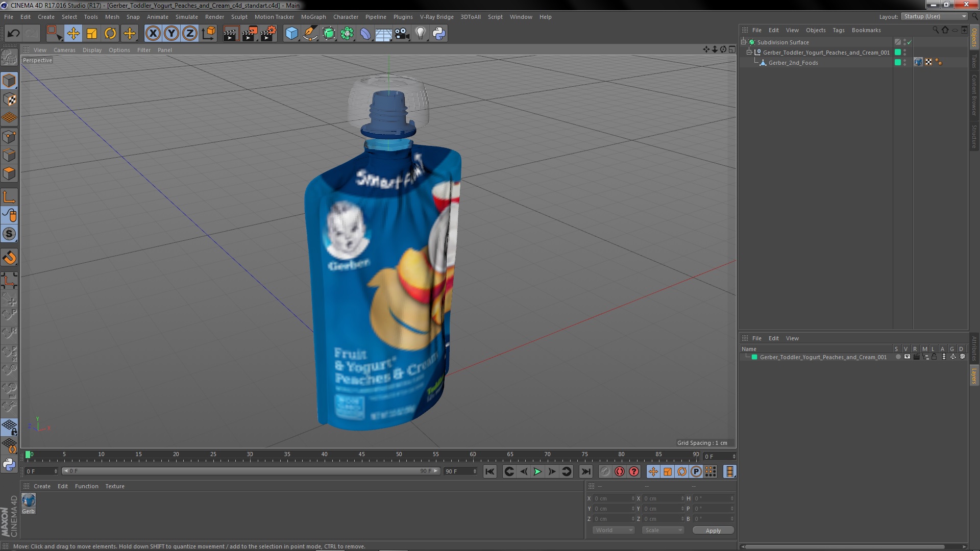Switch to Model mode in left palette
This screenshot has width=980, height=551.
pyautogui.click(x=9, y=81)
